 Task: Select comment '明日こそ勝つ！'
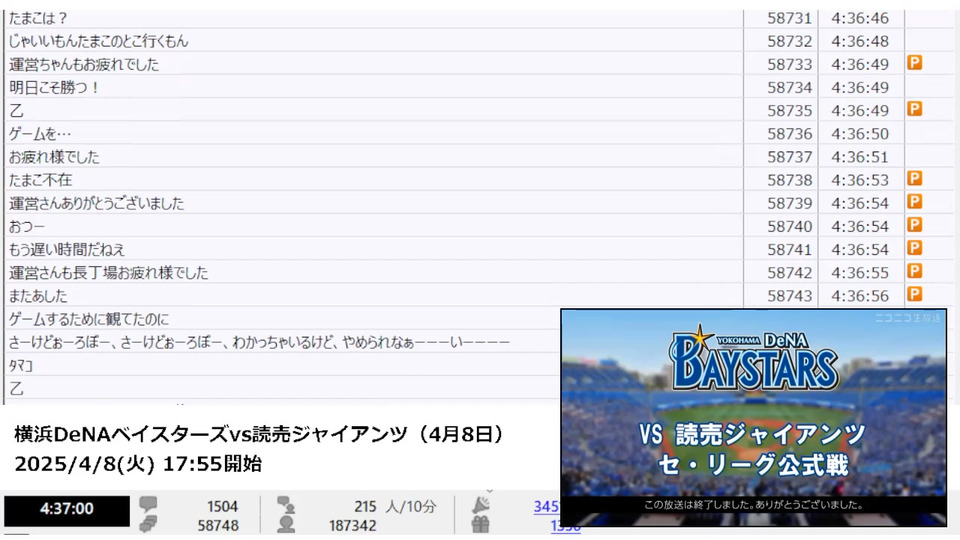[54, 88]
